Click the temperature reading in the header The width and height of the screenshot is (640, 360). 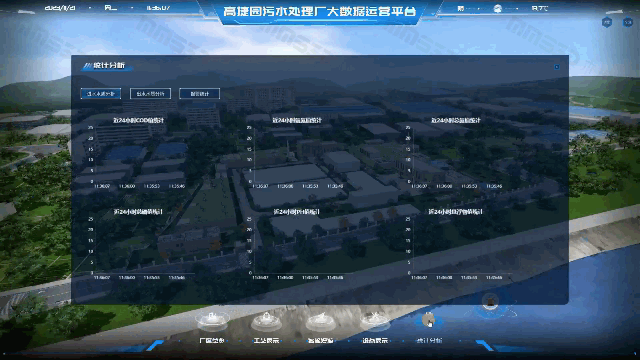coord(540,8)
